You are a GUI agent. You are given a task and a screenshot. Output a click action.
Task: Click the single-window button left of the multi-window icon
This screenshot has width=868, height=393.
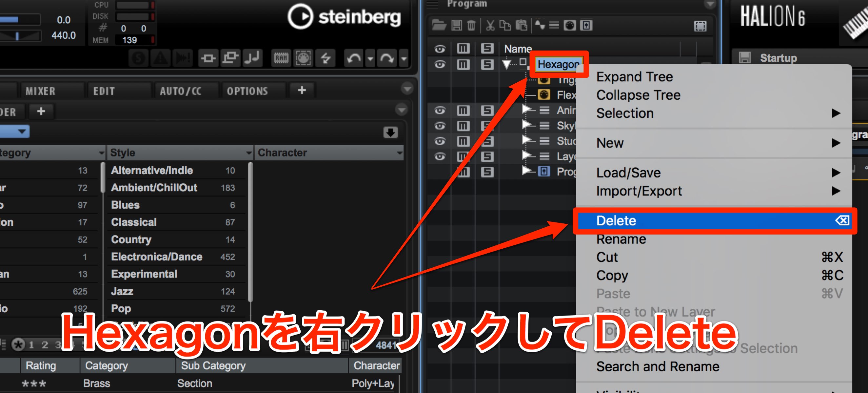(x=208, y=58)
